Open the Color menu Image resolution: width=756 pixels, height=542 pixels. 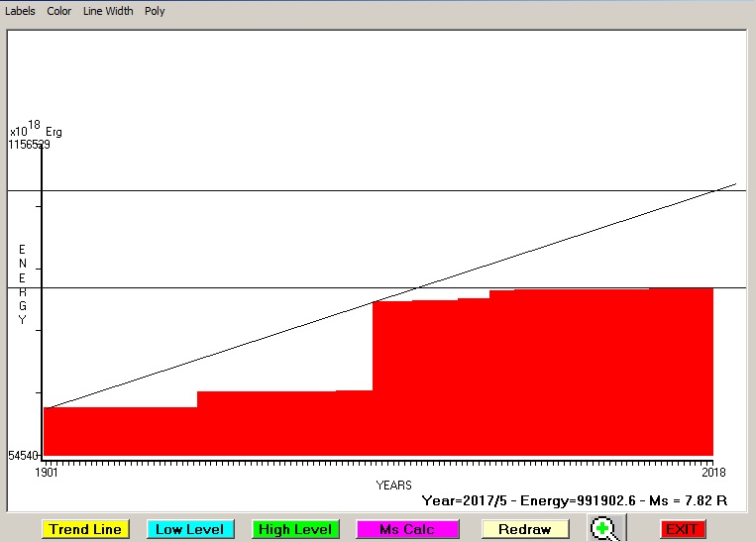pyautogui.click(x=59, y=11)
